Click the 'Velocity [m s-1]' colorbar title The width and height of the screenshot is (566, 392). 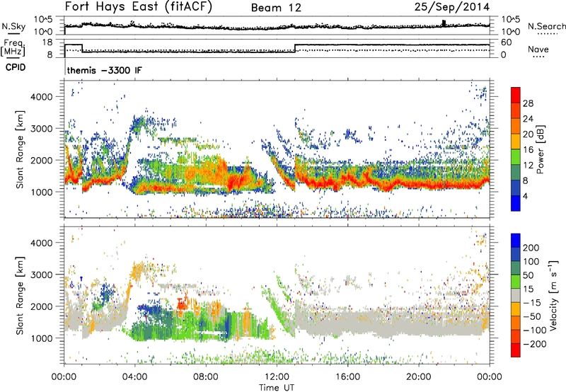pos(553,295)
